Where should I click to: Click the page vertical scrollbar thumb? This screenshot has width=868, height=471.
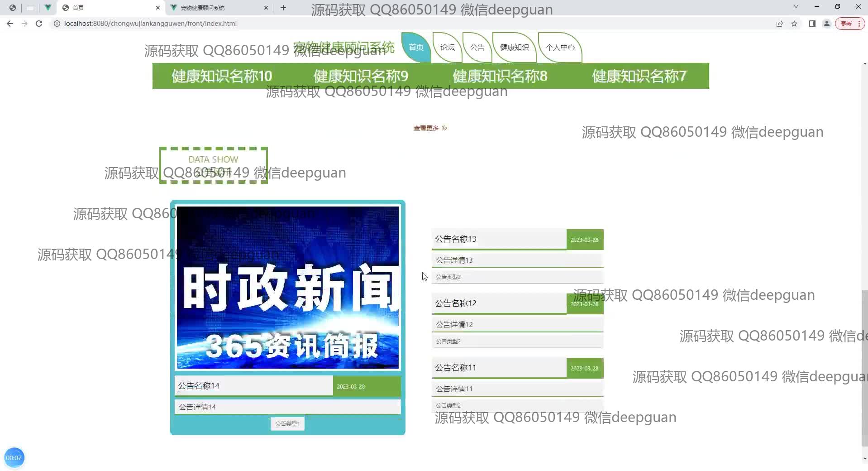pyautogui.click(x=865, y=368)
